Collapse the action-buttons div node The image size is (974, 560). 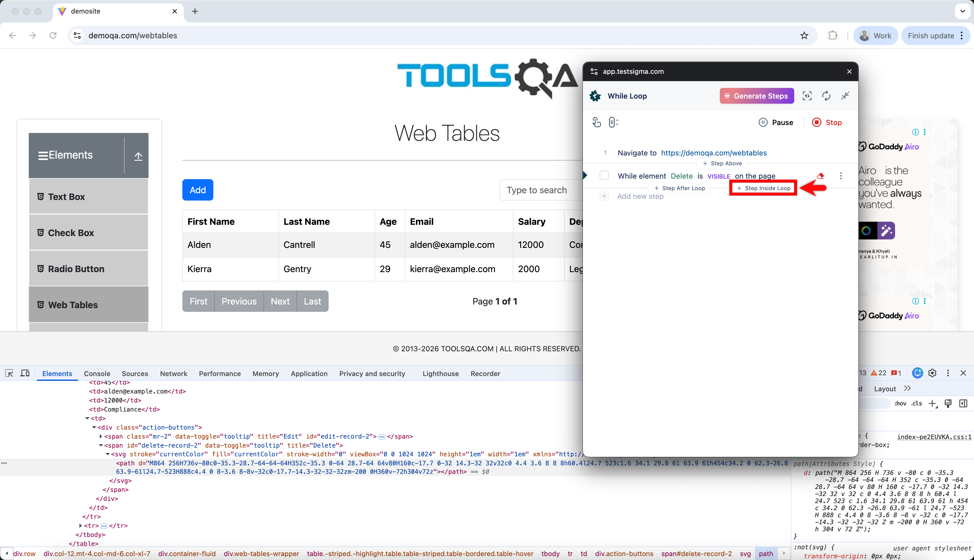coord(94,427)
